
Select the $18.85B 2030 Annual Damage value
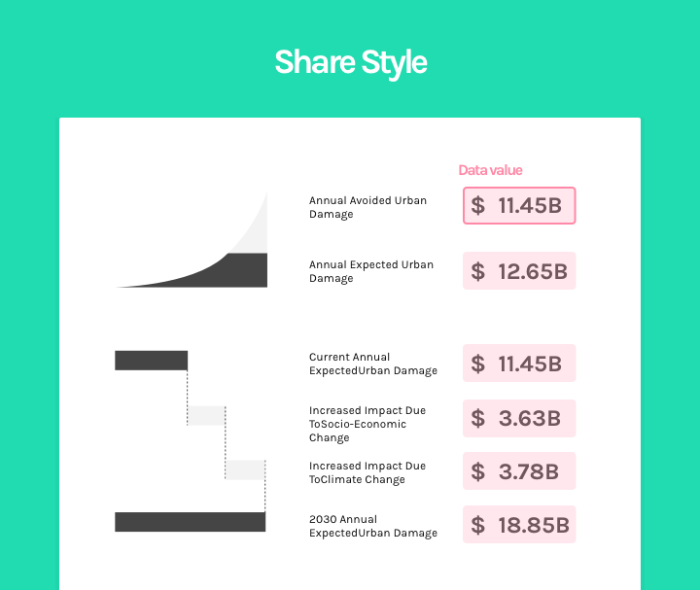(519, 525)
